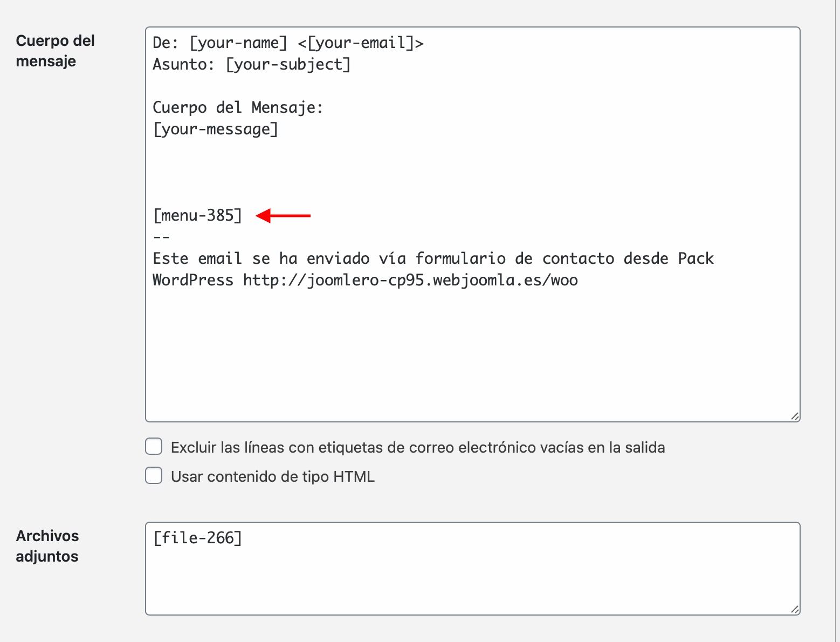Click the 'Asunto: [your-subject]' line
This screenshot has width=840, height=642.
pyautogui.click(x=252, y=65)
